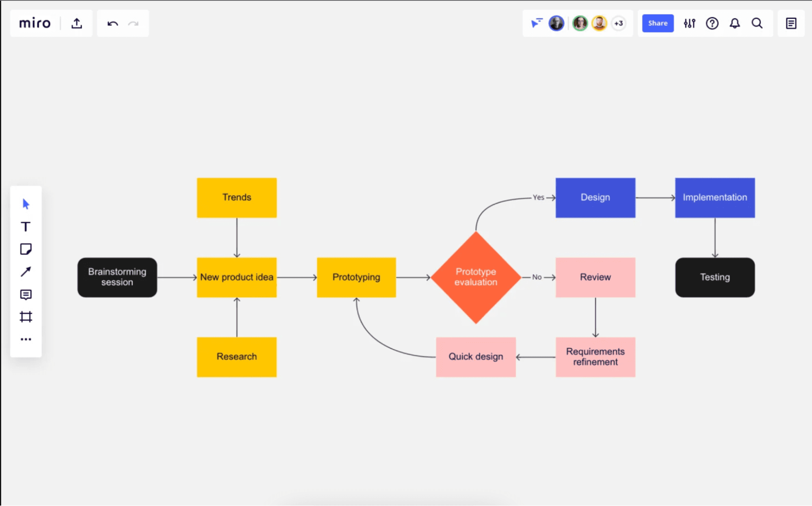Expand the +3 collaborators list
The width and height of the screenshot is (812, 506).
click(619, 23)
